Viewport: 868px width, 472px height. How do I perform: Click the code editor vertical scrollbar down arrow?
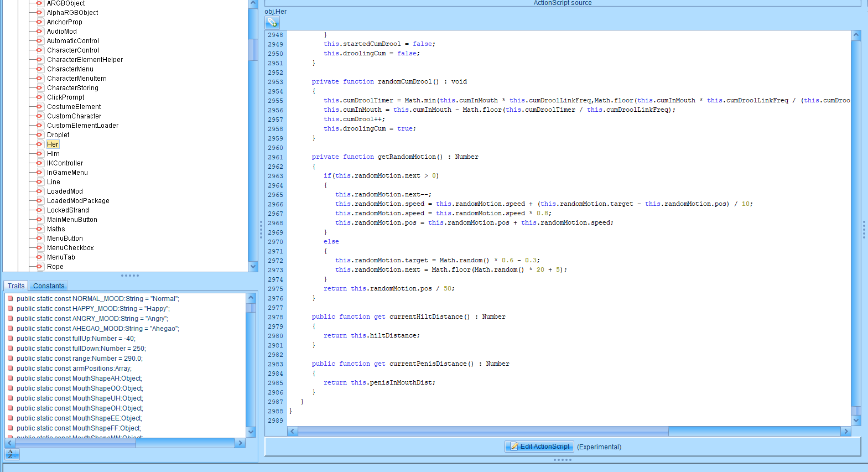[856, 421]
